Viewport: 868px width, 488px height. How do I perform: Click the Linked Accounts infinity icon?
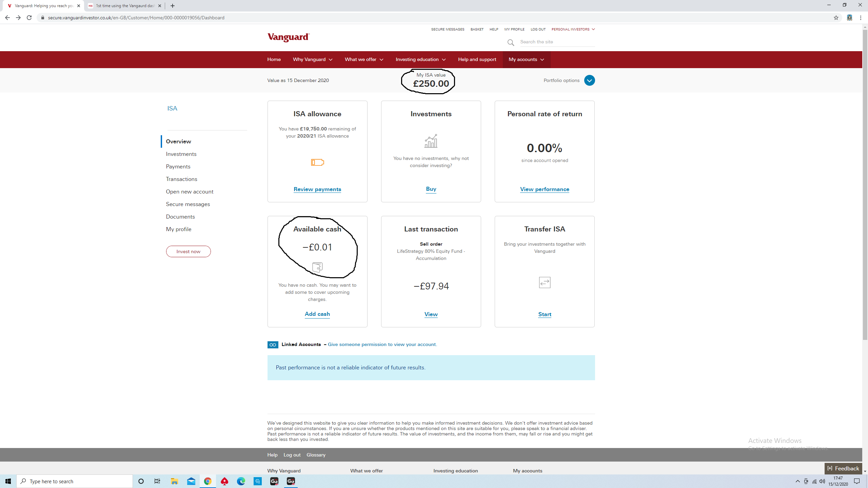click(273, 345)
